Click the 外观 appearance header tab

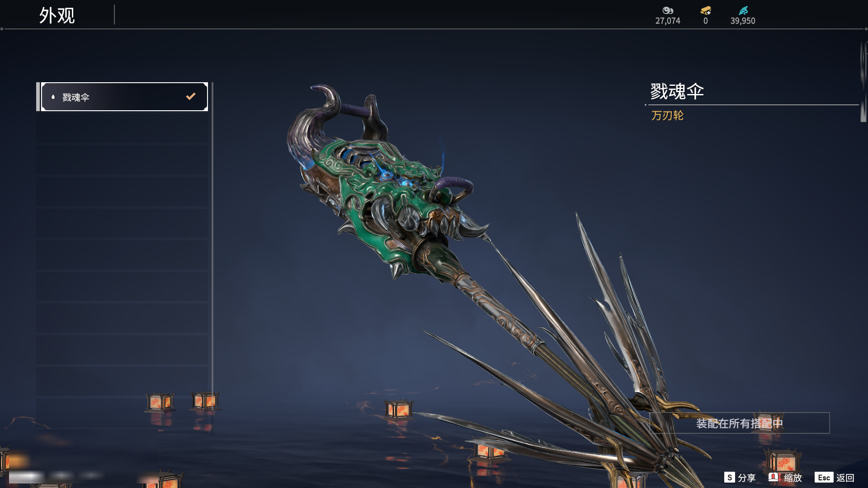pos(57,15)
